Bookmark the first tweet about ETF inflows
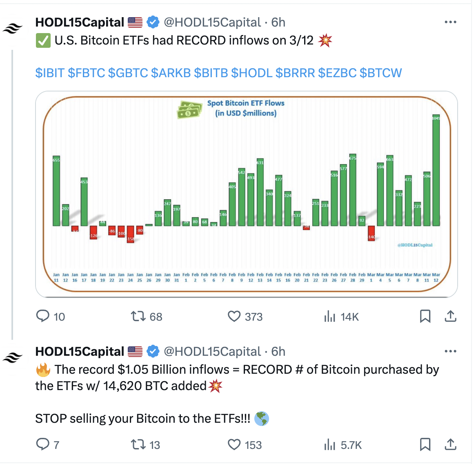 click(425, 316)
